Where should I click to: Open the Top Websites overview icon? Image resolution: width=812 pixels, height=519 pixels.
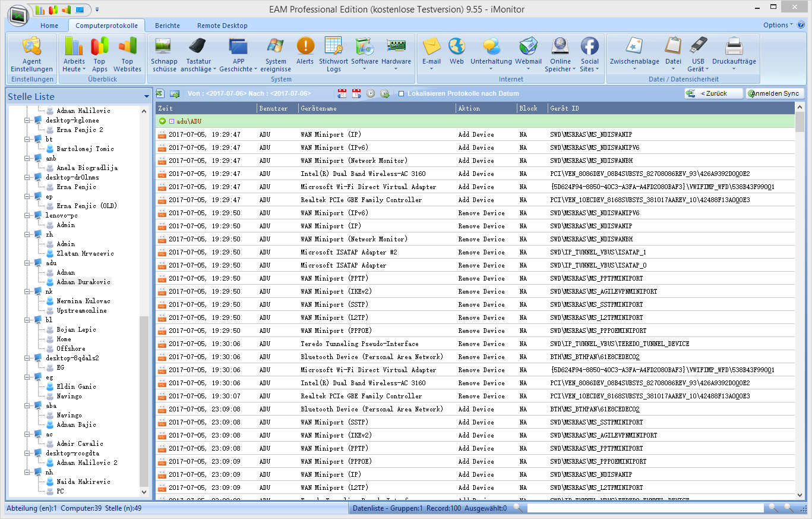pyautogui.click(x=127, y=54)
